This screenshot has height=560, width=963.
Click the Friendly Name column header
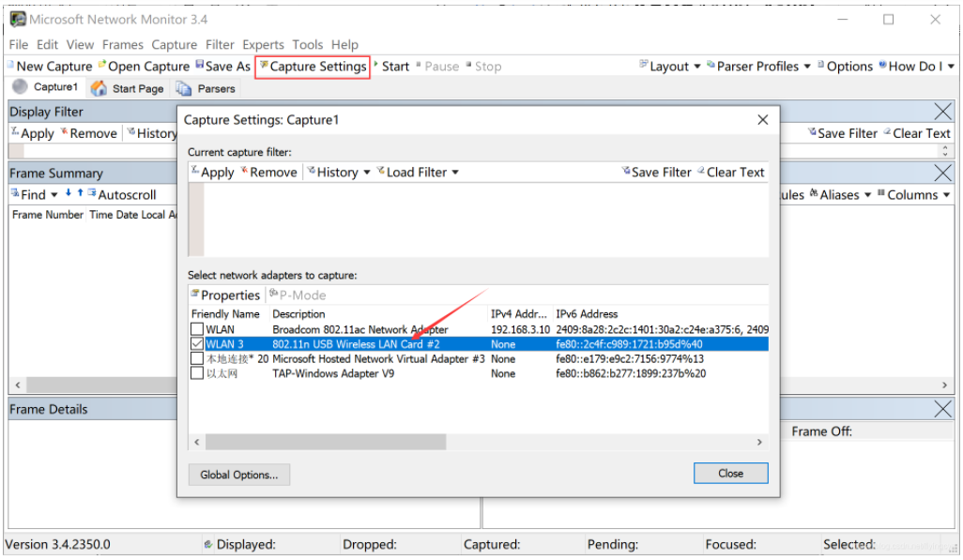click(x=225, y=314)
